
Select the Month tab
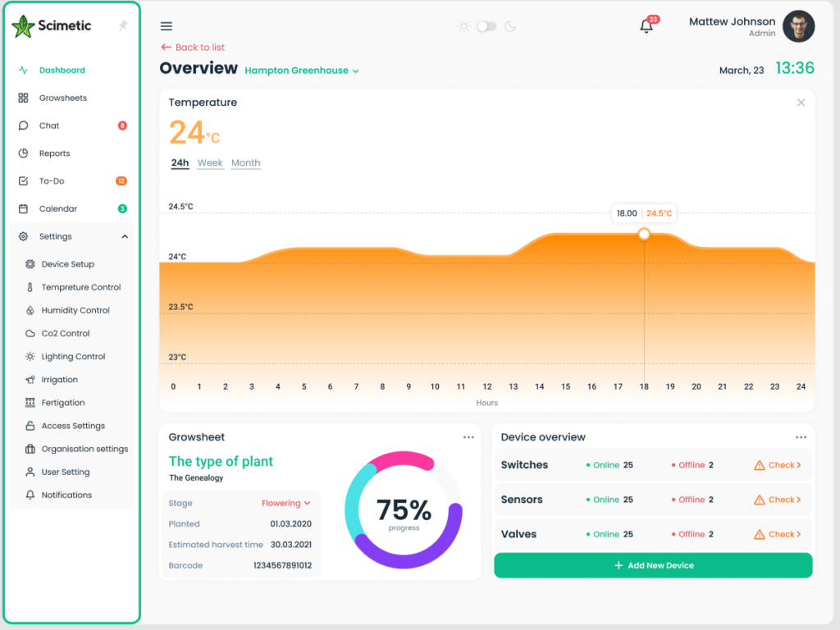point(245,163)
